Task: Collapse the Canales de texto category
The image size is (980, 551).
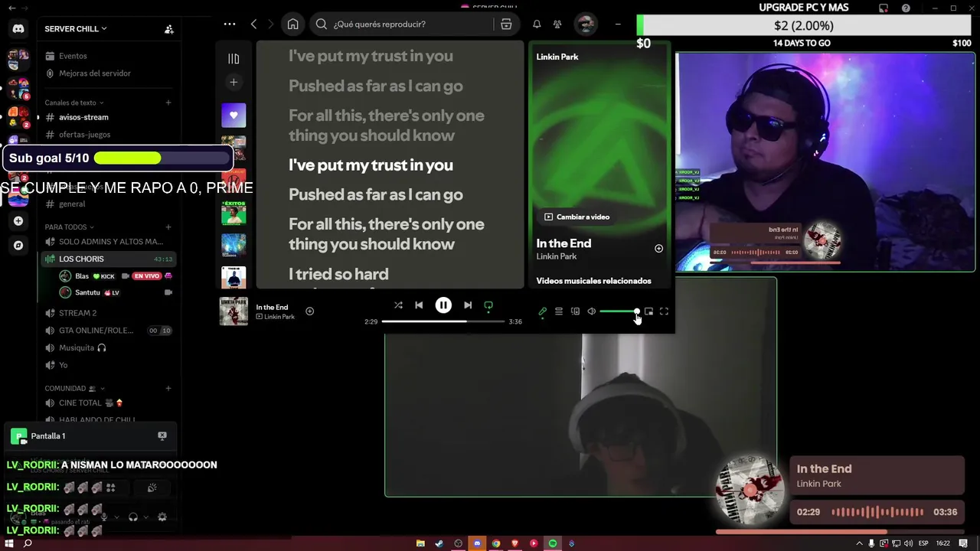Action: [73, 103]
